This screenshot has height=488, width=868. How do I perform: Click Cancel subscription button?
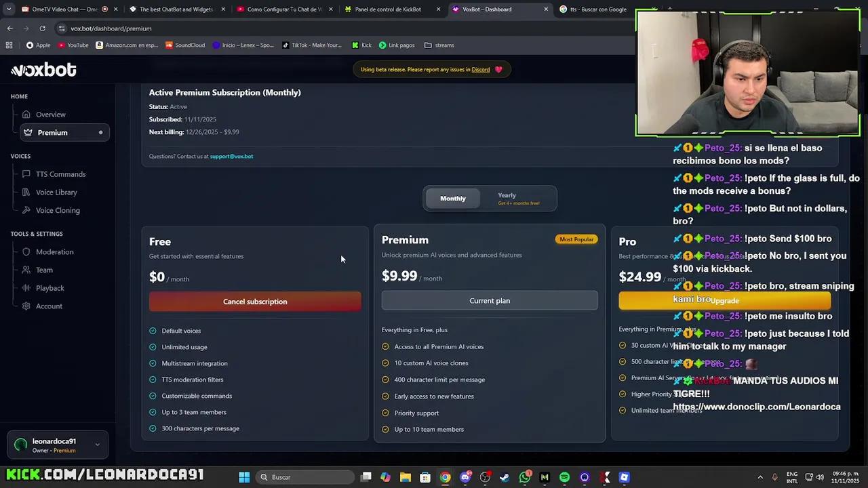255,302
